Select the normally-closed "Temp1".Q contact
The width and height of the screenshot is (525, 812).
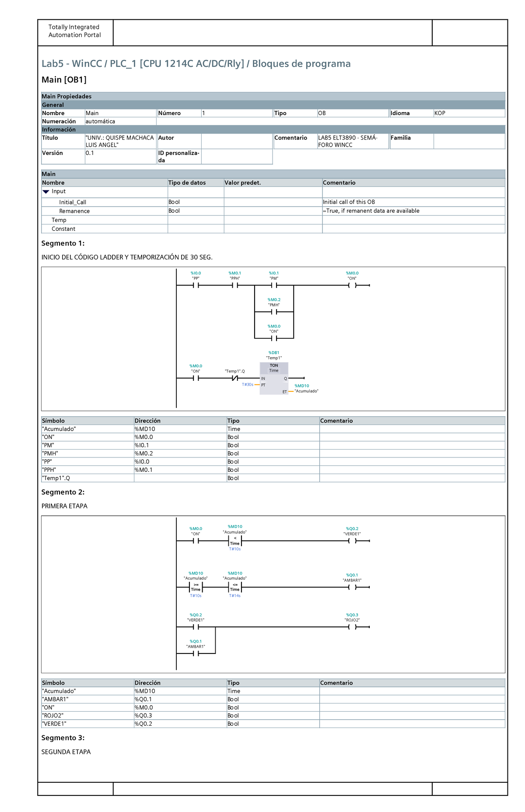click(234, 378)
